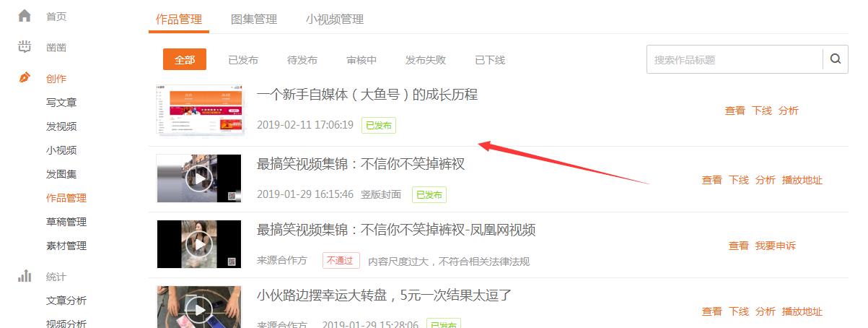Switch to 小视频管理 tab
Image resolution: width=868 pixels, height=328 pixels.
334,20
